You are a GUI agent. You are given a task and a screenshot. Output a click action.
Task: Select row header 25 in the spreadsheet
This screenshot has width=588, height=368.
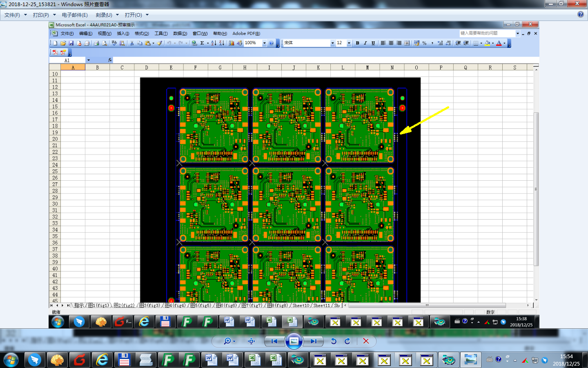coord(55,171)
